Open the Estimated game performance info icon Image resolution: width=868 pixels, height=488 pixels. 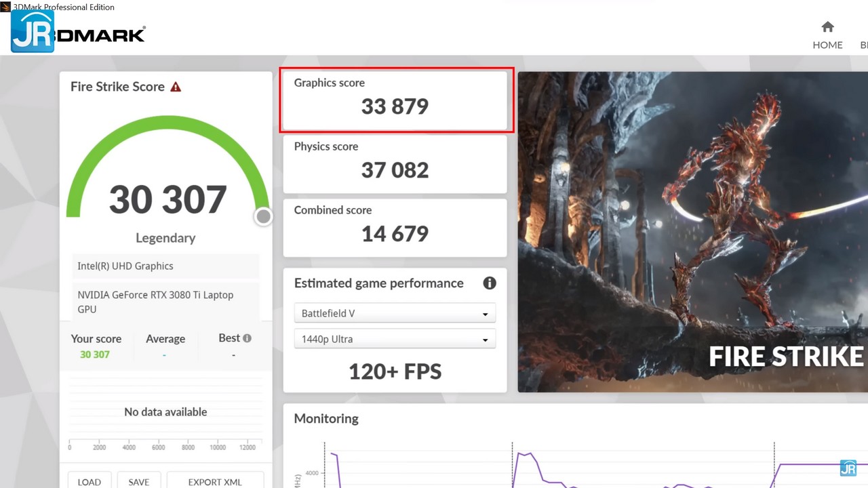coord(489,283)
